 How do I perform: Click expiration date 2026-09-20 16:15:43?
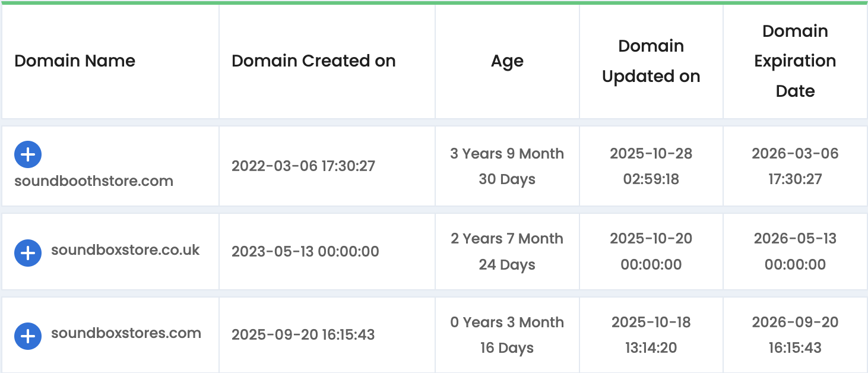pos(795,335)
